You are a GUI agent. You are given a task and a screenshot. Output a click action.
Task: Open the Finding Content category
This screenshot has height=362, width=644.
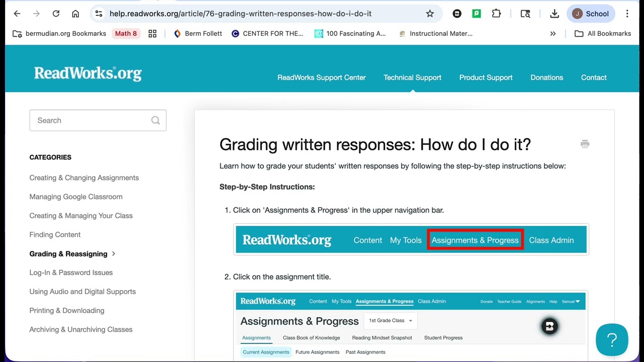(55, 234)
